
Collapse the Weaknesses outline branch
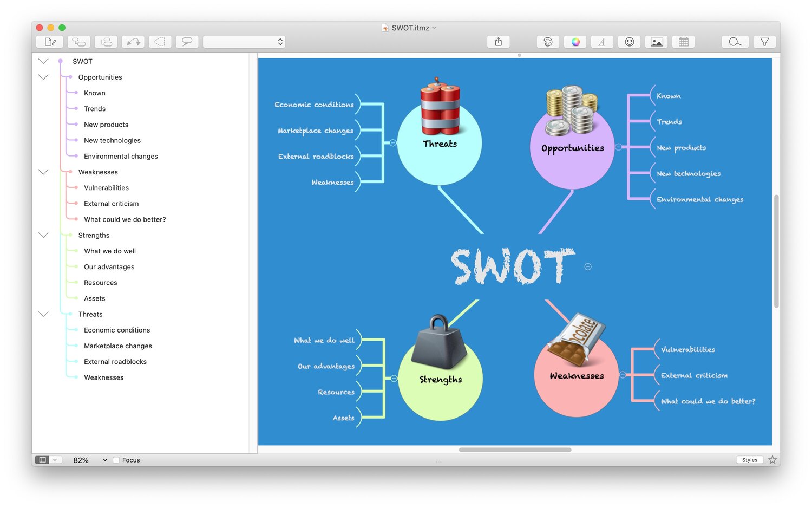43,172
